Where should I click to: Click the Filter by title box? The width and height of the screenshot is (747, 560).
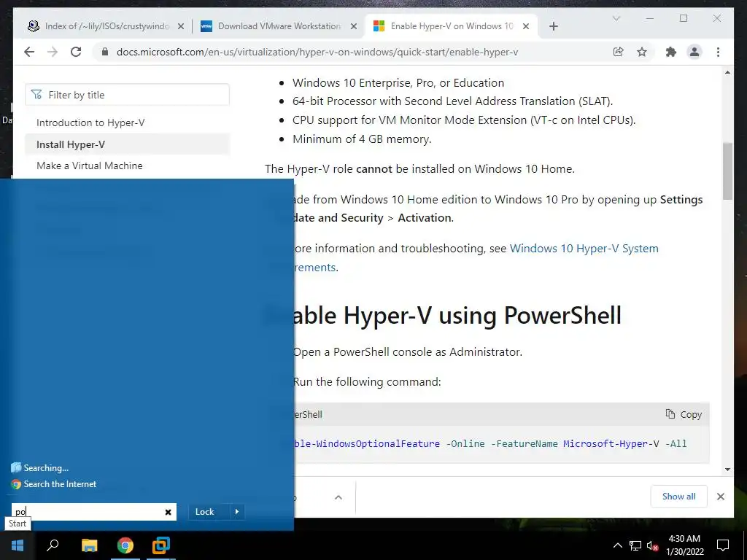point(127,95)
